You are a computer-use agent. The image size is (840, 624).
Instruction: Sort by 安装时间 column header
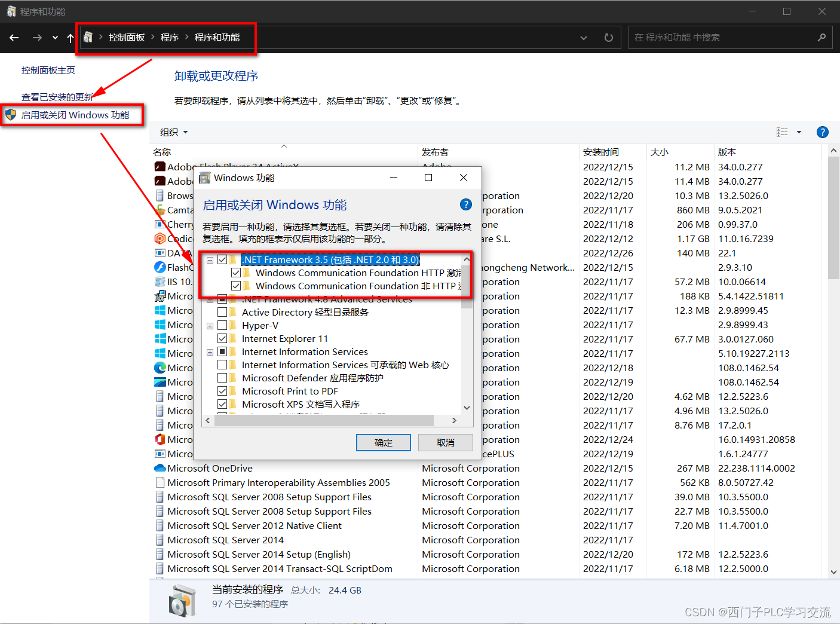tap(613, 152)
